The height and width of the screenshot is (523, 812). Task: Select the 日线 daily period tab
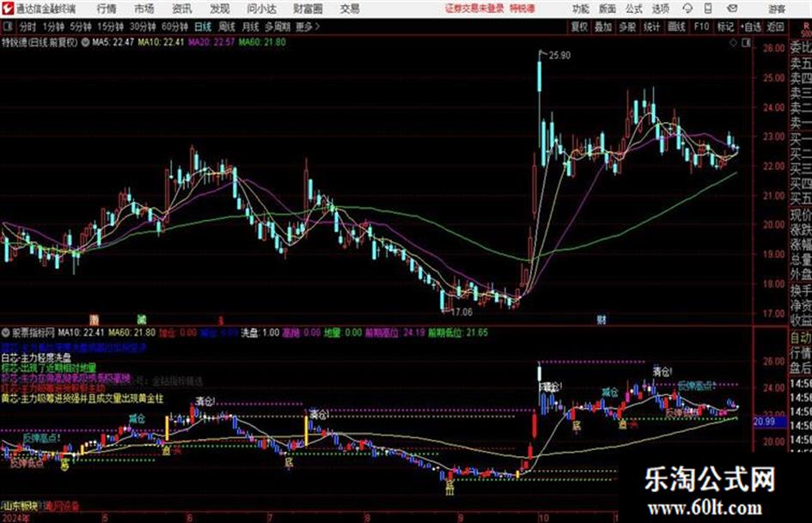pyautogui.click(x=203, y=27)
